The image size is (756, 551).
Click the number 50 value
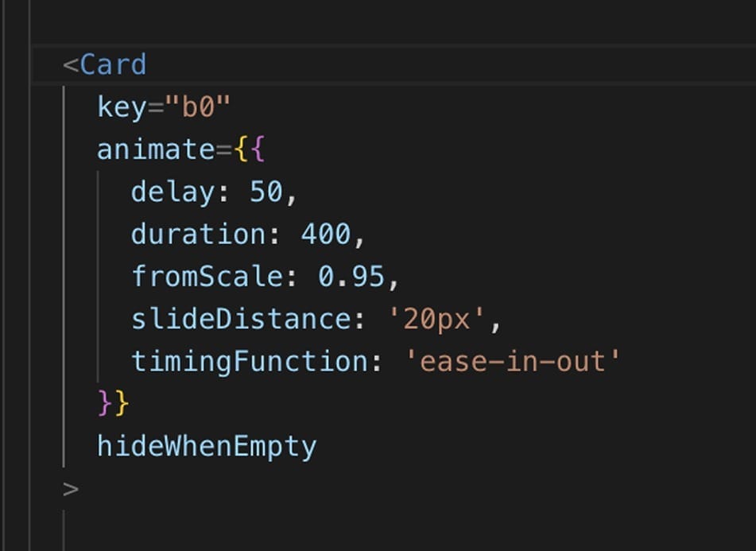point(266,192)
